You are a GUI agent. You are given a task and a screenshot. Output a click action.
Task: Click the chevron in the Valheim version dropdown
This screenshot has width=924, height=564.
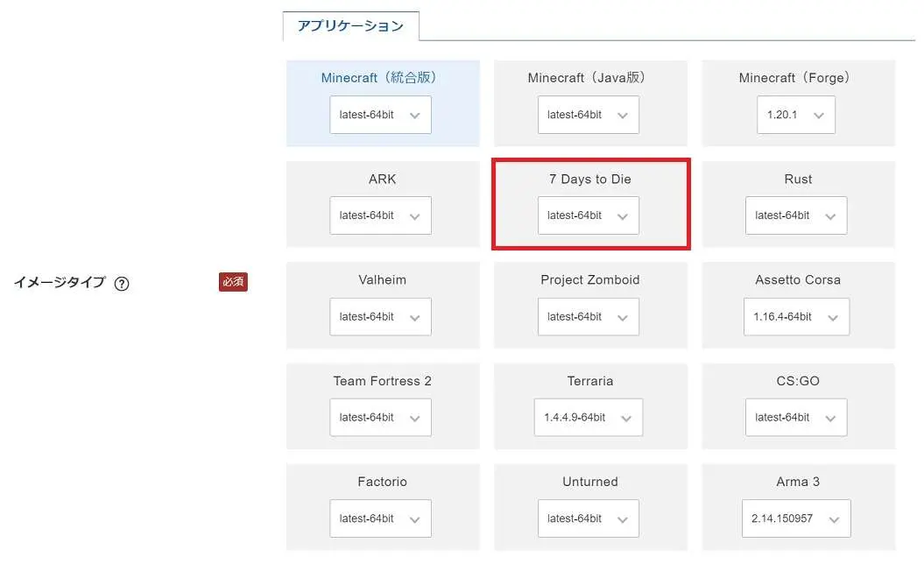(415, 318)
